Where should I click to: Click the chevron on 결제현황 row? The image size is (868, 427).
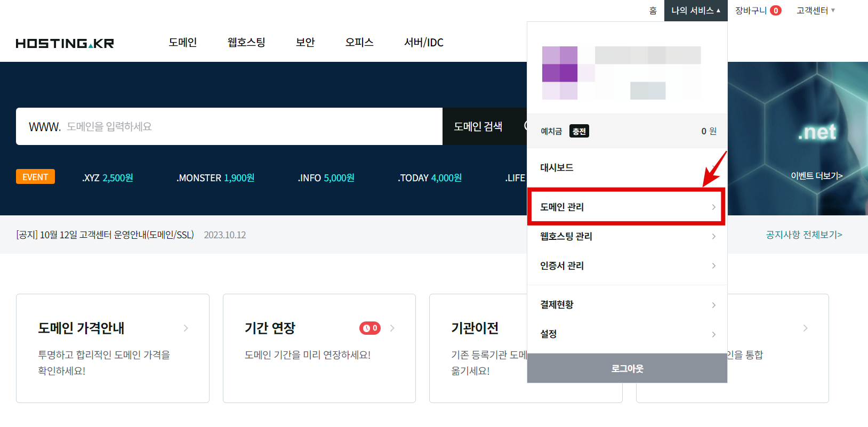[x=714, y=305]
